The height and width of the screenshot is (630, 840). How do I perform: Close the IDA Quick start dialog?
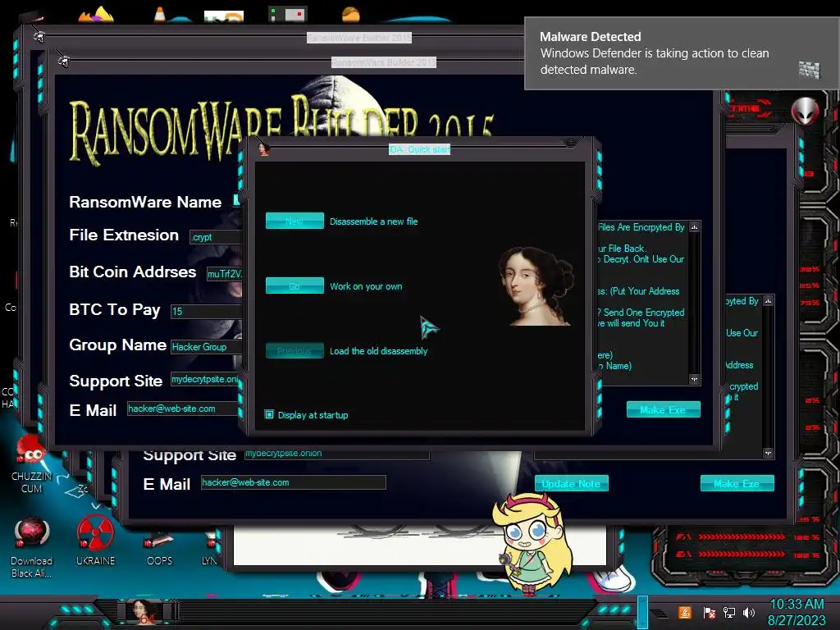click(x=571, y=142)
